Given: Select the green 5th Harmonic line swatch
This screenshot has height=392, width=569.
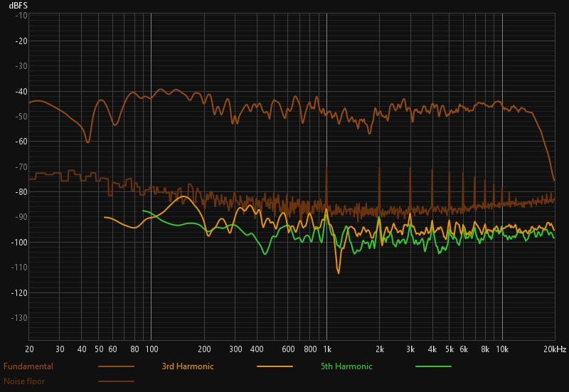Looking at the screenshot, I should 433,366.
